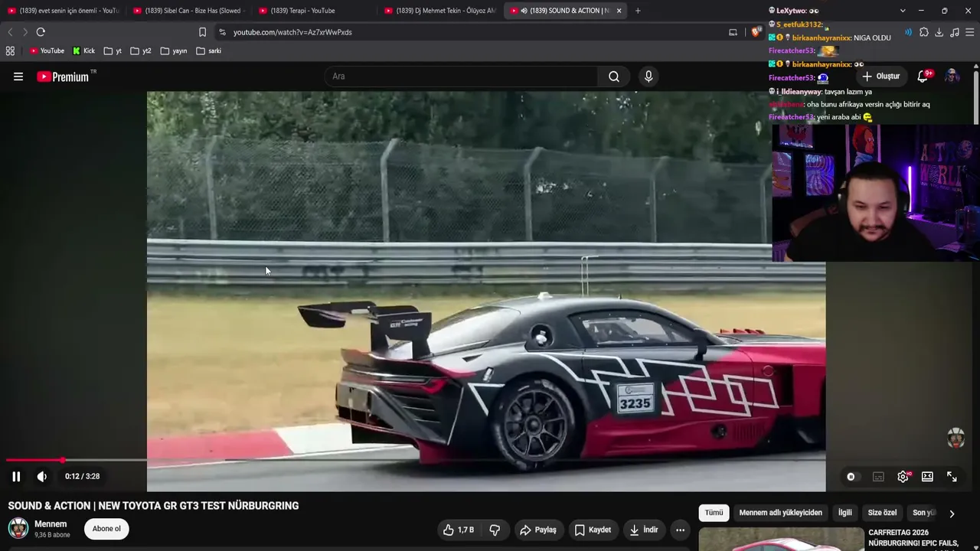Go forward in browser history
This screenshot has width=980, height=551.
(24, 32)
